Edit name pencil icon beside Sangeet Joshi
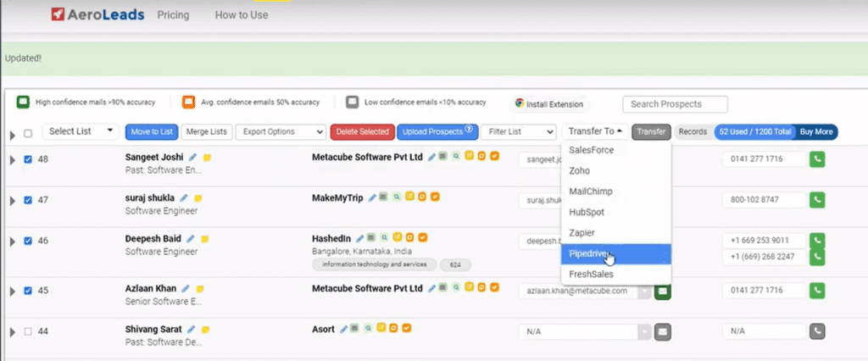This screenshot has width=868, height=361. 192,158
